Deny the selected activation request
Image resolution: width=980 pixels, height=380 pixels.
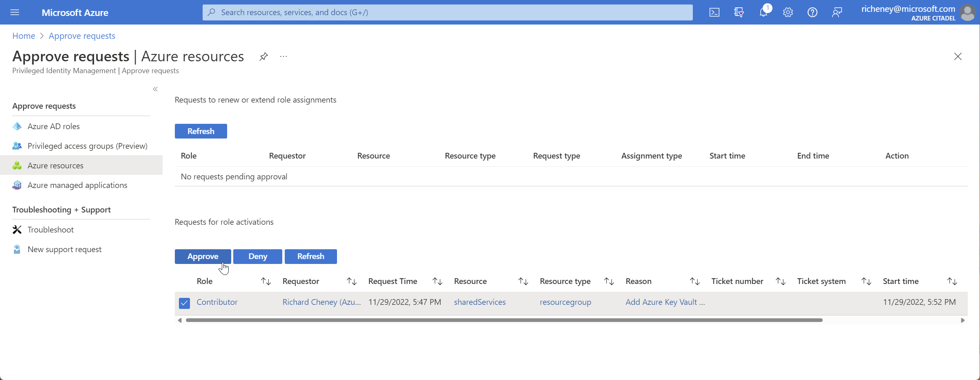tap(257, 256)
